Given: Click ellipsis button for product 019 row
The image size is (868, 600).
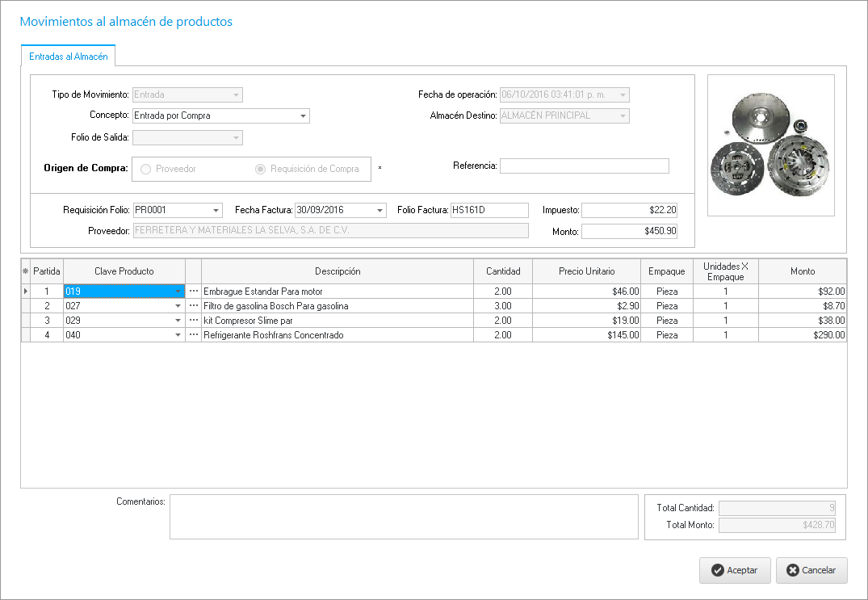Looking at the screenshot, I should click(193, 291).
